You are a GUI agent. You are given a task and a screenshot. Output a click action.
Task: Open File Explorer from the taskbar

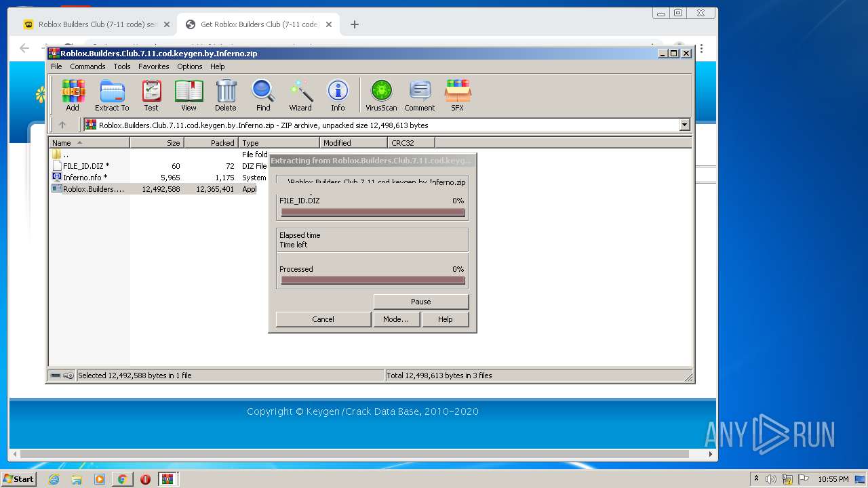coord(77,479)
